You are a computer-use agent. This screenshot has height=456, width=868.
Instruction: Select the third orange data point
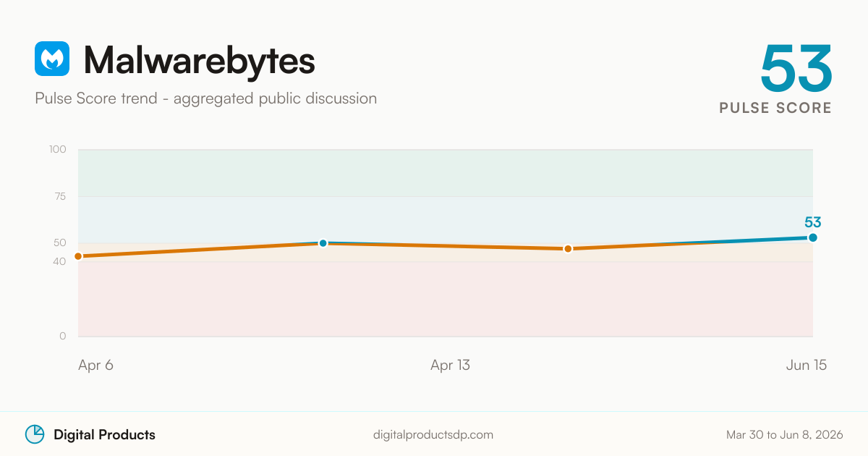click(x=568, y=249)
